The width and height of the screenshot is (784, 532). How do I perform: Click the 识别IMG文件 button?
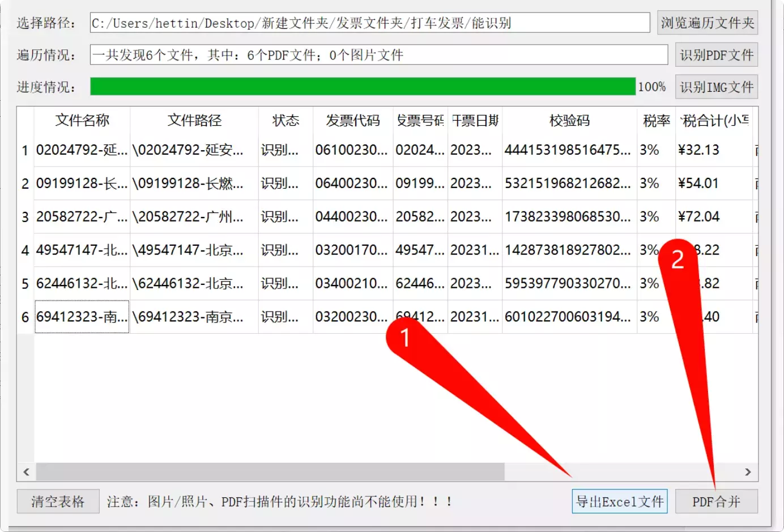point(716,87)
